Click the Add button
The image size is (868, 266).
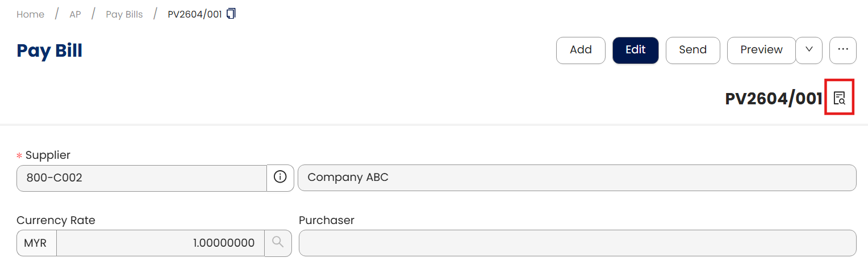click(x=580, y=50)
